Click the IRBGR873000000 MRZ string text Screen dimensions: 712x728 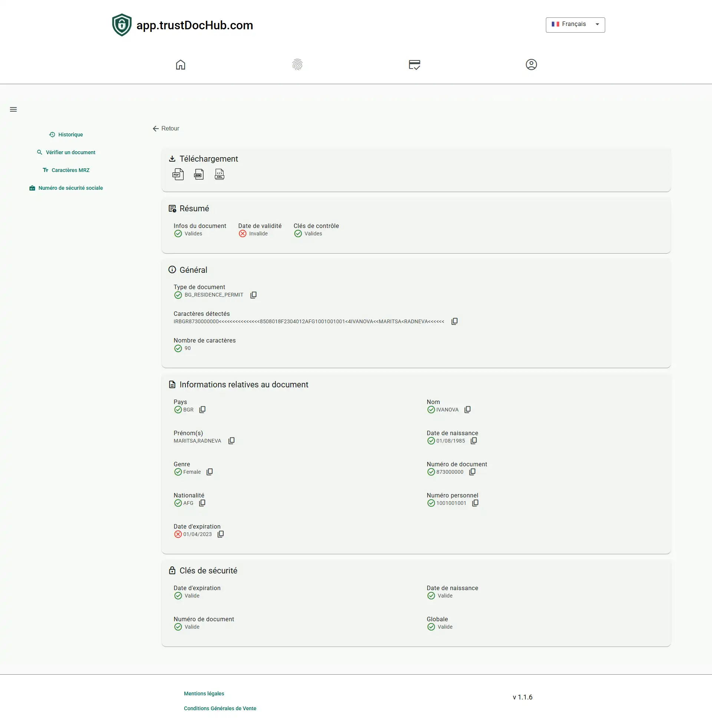click(x=309, y=321)
